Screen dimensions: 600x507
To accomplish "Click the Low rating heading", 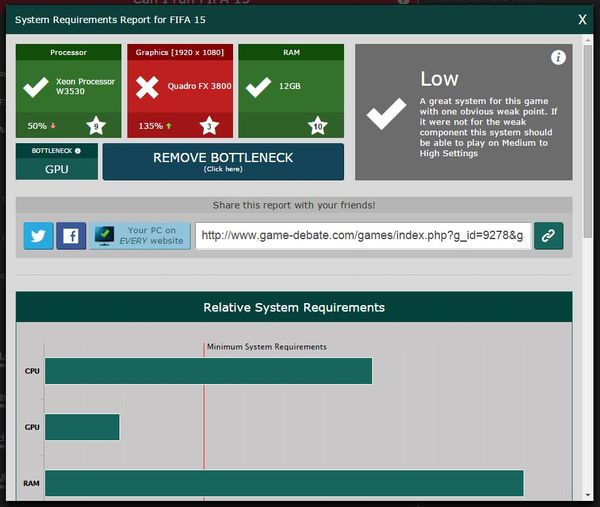I will pos(439,79).
